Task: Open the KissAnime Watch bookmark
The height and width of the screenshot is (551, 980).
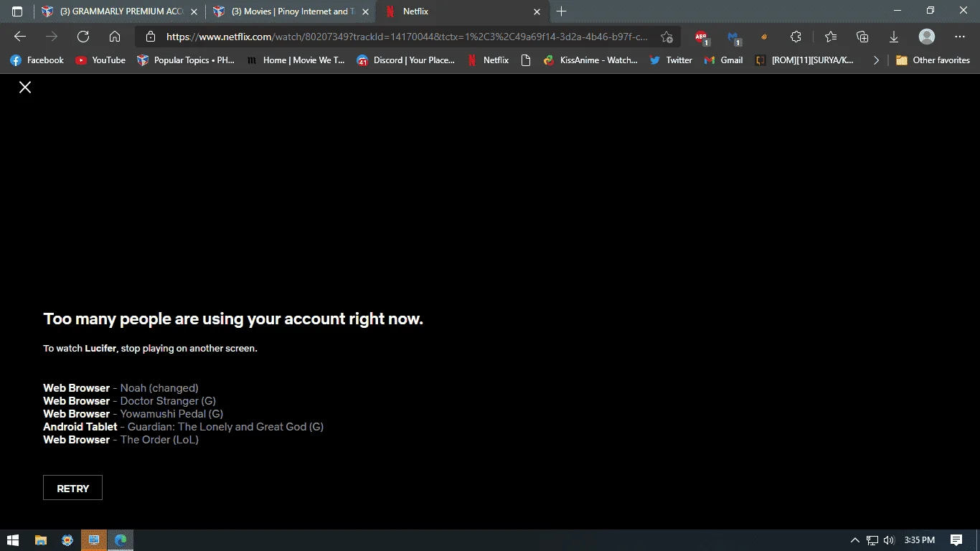Action: [x=590, y=60]
